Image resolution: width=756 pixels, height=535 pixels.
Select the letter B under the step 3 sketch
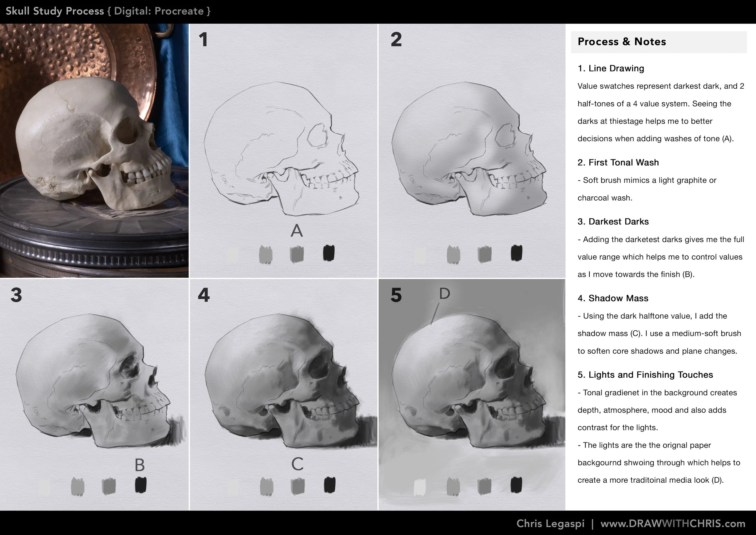click(140, 465)
